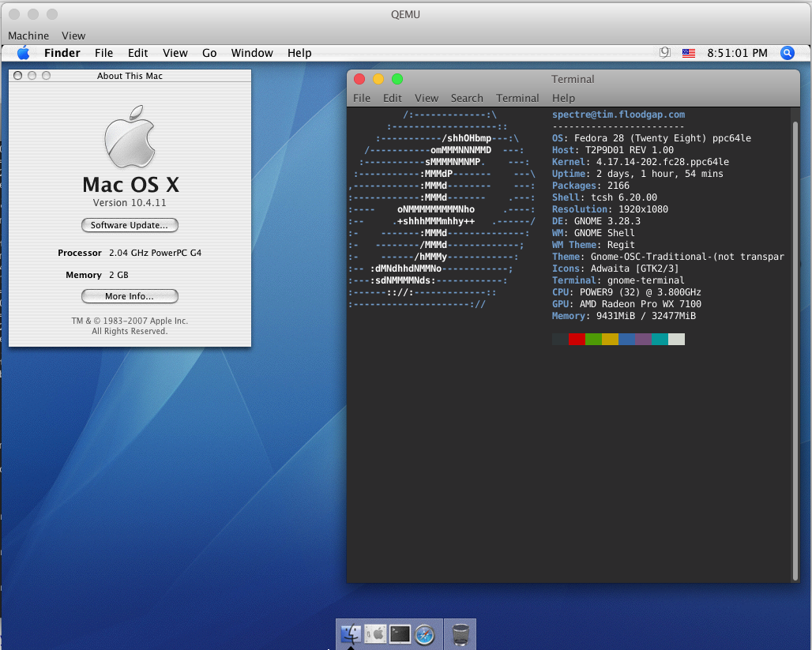Click the Resolution 1920x1080 line

point(610,209)
